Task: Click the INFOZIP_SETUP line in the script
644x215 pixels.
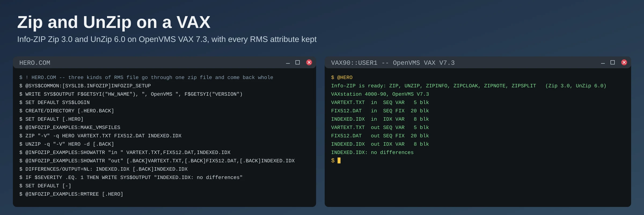Action: point(85,86)
